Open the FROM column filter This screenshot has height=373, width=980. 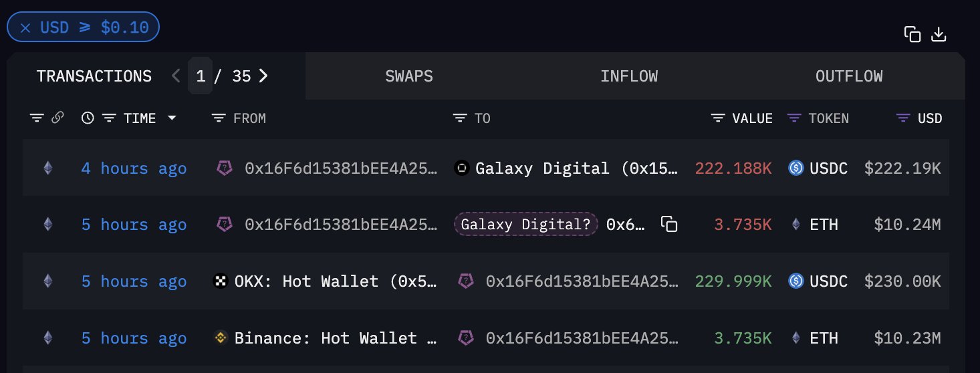(x=219, y=118)
